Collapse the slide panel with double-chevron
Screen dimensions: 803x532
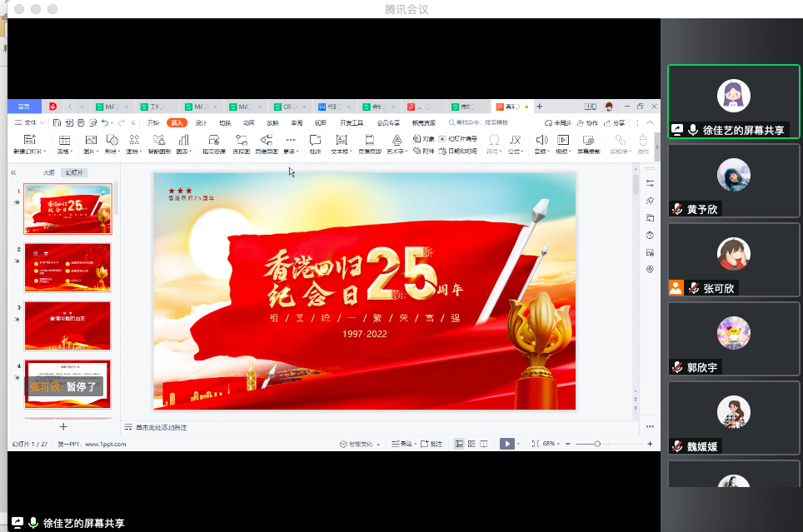(13, 172)
